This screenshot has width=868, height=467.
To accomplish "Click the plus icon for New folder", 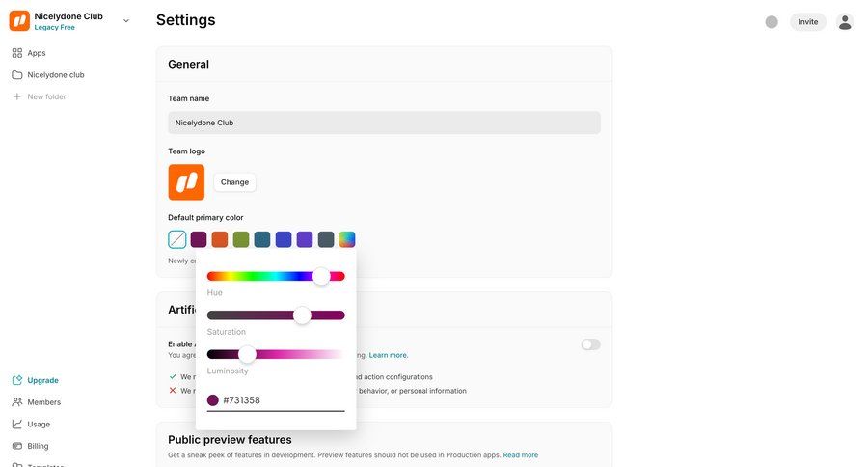I will [x=17, y=96].
